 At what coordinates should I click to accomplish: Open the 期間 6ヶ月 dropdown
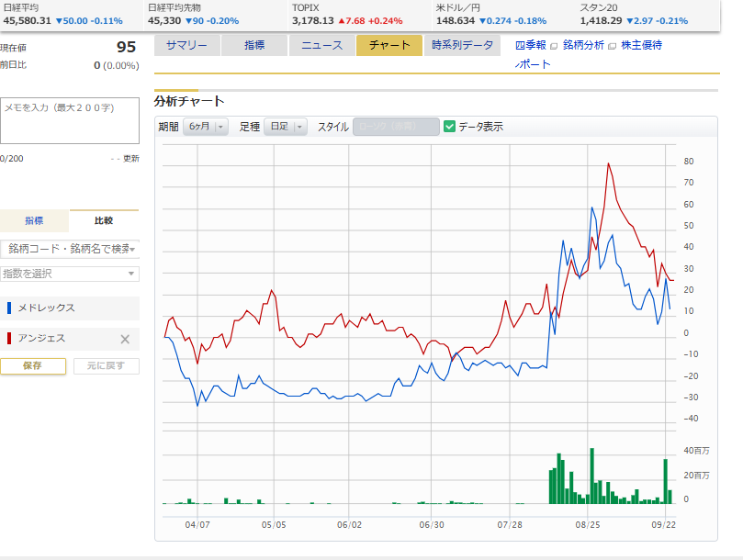pos(206,128)
